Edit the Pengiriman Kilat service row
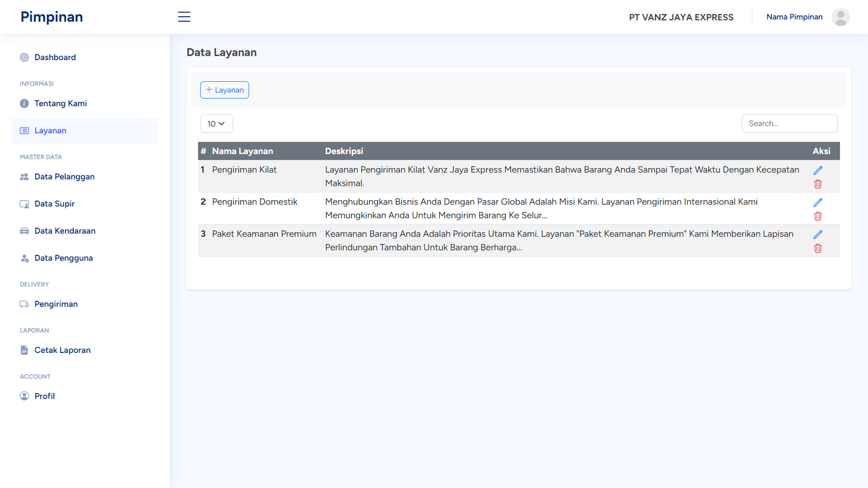 pos(818,170)
